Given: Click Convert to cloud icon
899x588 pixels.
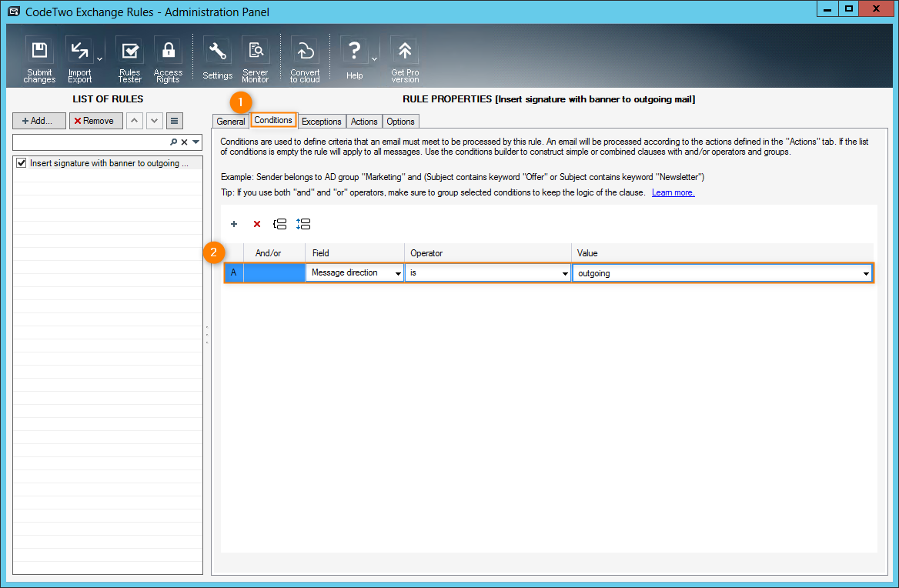Looking at the screenshot, I should [305, 60].
